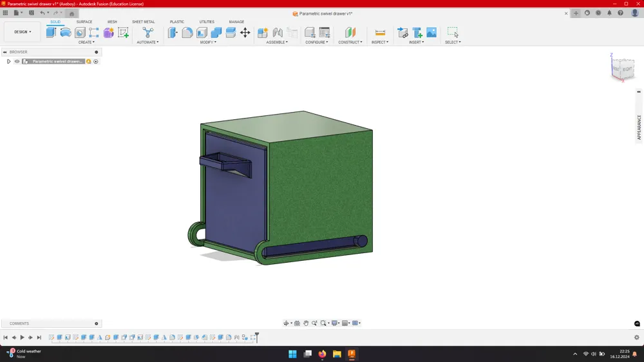
Task: Click the timeline end marker
Action: click(257, 337)
